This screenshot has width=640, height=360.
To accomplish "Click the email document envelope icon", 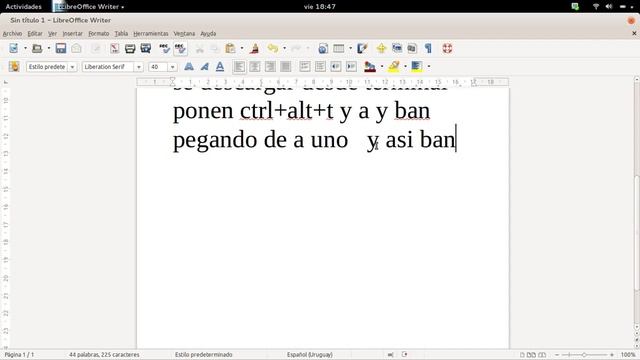I will tap(76, 48).
